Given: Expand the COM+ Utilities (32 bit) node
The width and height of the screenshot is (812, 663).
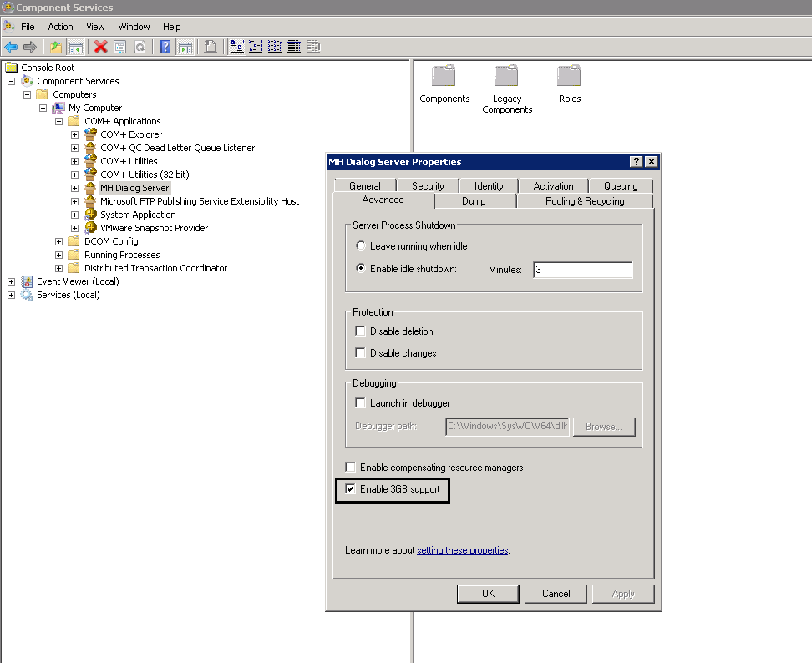Looking at the screenshot, I should point(75,175).
